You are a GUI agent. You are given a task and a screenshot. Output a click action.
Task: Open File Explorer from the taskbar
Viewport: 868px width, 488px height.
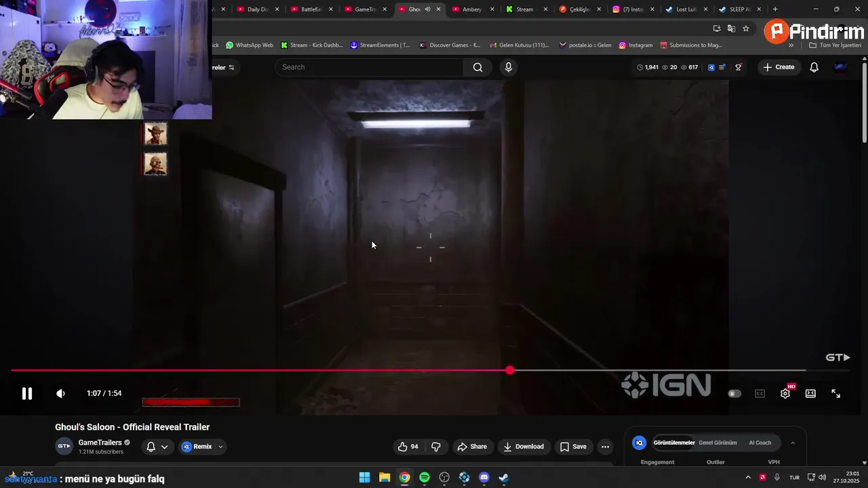click(x=384, y=477)
